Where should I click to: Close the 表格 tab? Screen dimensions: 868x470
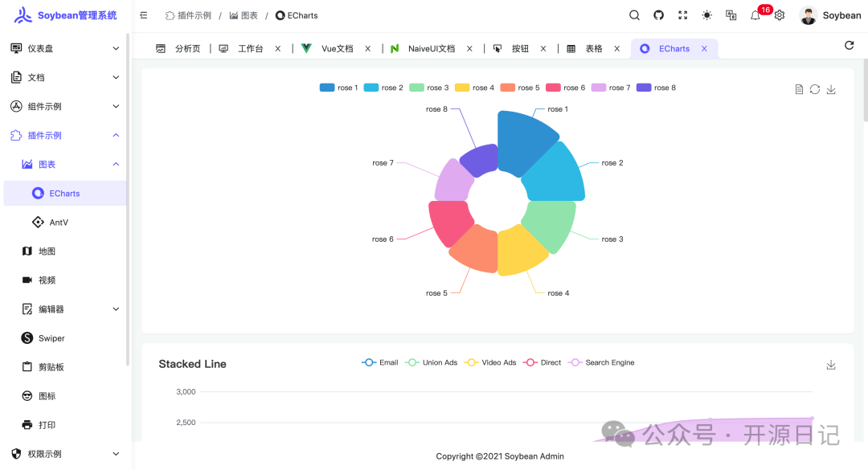pos(616,49)
